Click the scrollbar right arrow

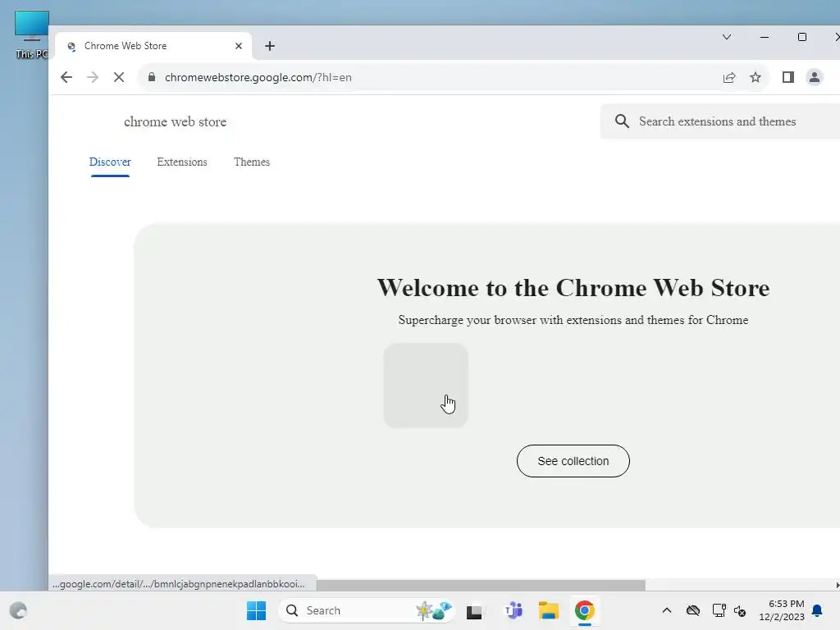pyautogui.click(x=837, y=585)
